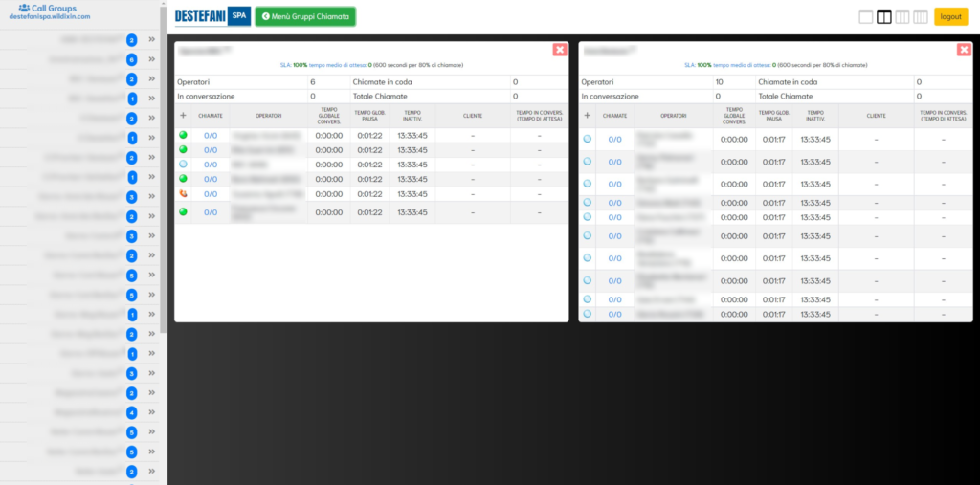Click the plus icon in left table header
The height and width of the screenshot is (485, 980).
(183, 115)
